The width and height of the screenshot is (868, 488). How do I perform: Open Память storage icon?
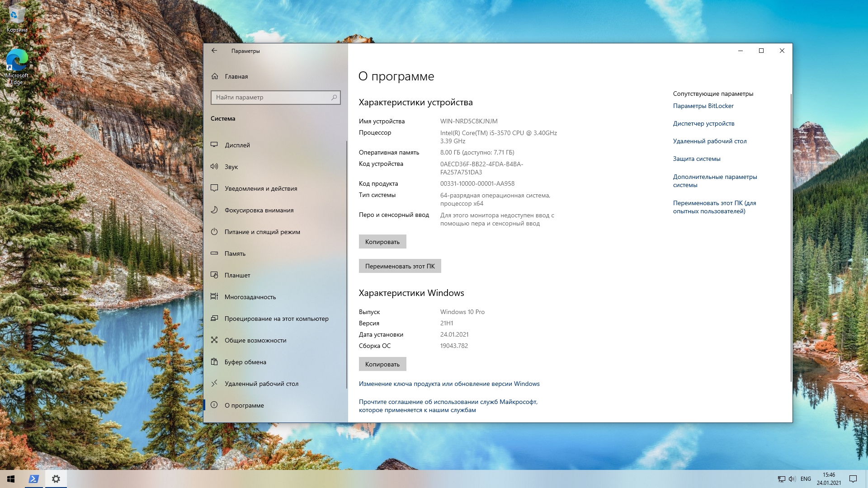point(214,253)
